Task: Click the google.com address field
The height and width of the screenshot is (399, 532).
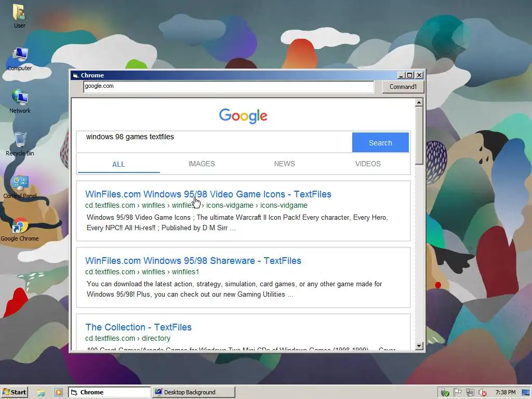Action: (x=229, y=87)
